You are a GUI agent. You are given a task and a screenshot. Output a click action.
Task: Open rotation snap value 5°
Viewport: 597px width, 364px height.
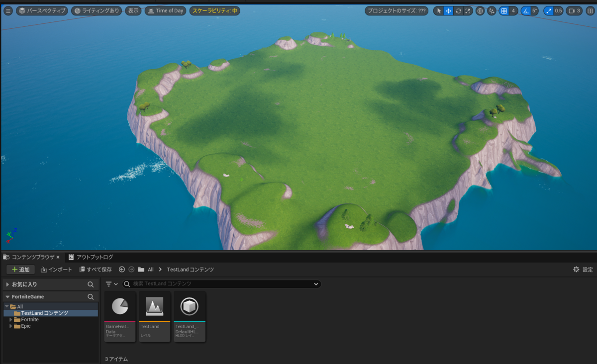coord(535,10)
